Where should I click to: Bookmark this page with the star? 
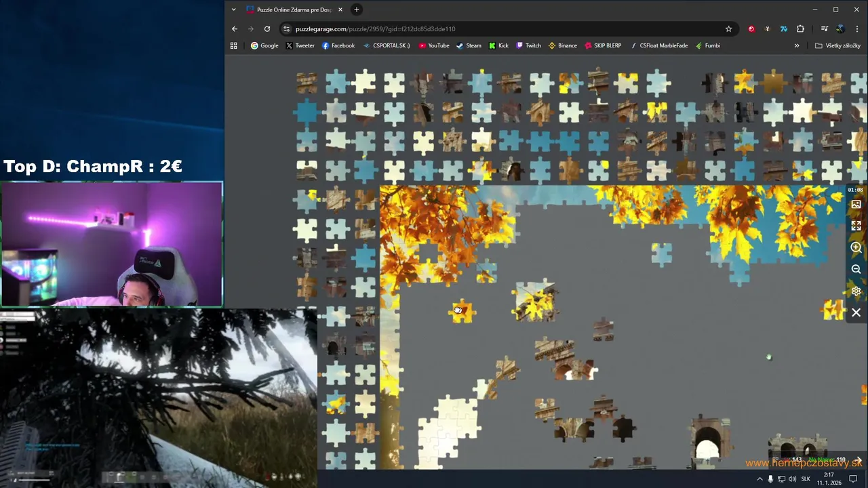[x=729, y=29]
